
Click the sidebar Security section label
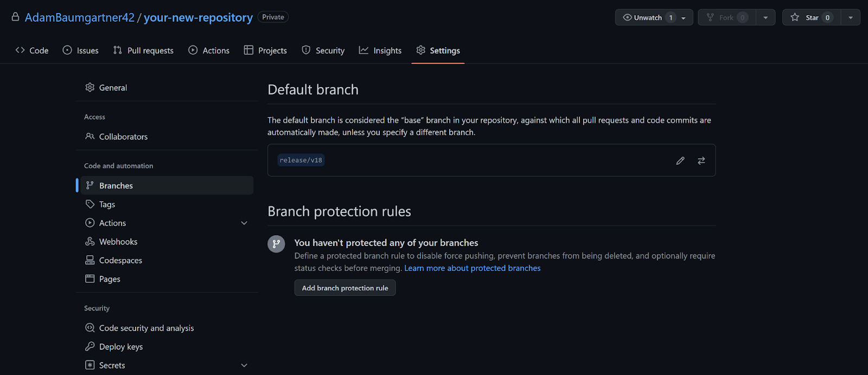pyautogui.click(x=97, y=308)
